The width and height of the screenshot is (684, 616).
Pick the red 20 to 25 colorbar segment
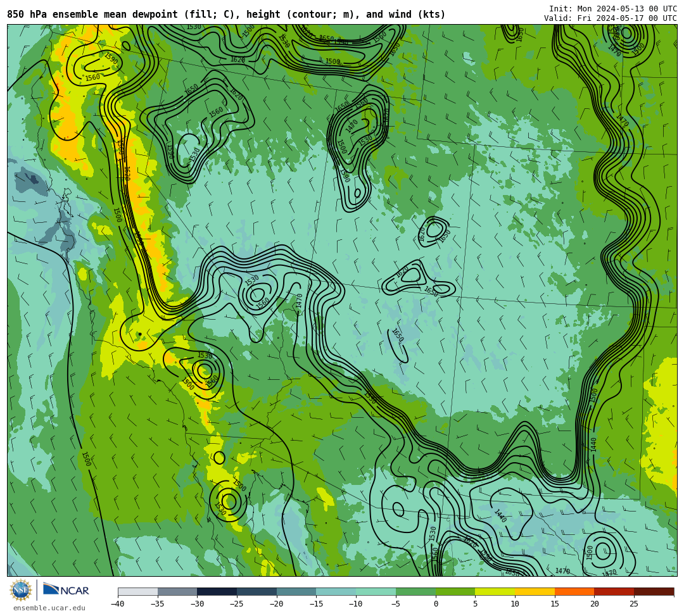point(614,591)
